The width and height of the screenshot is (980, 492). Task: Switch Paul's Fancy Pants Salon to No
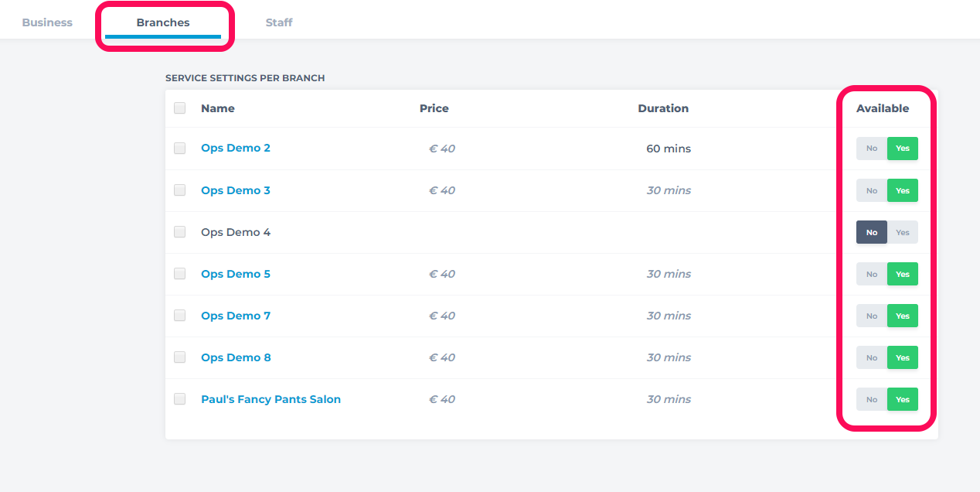872,399
